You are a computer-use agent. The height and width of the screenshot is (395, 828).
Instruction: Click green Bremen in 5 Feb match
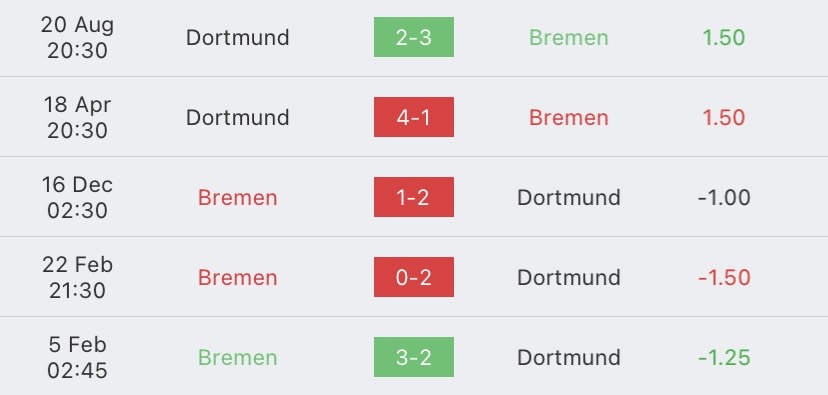[238, 358]
